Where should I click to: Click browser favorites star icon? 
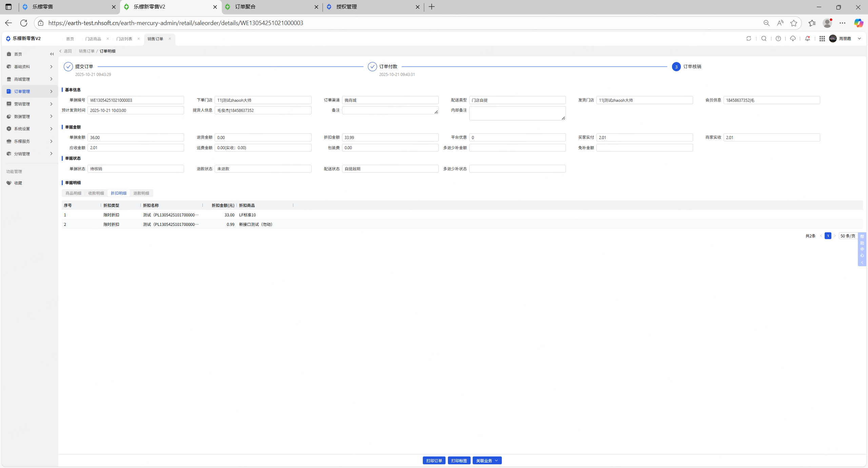click(x=794, y=23)
